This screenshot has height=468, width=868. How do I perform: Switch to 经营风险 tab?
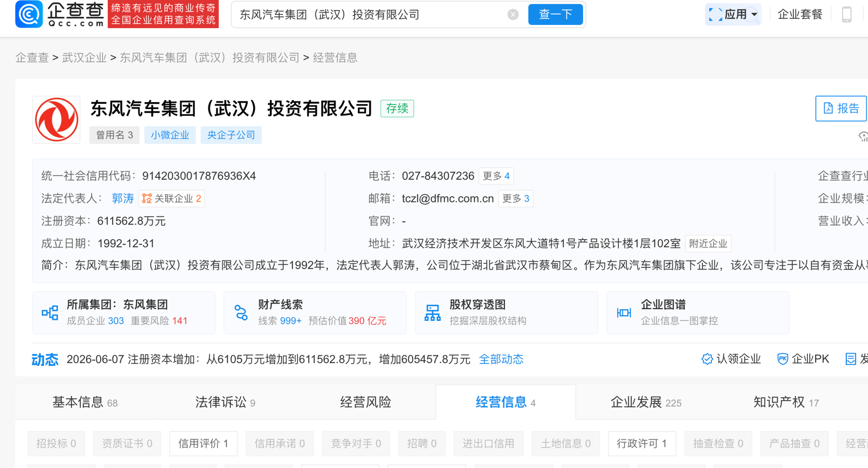pos(365,402)
